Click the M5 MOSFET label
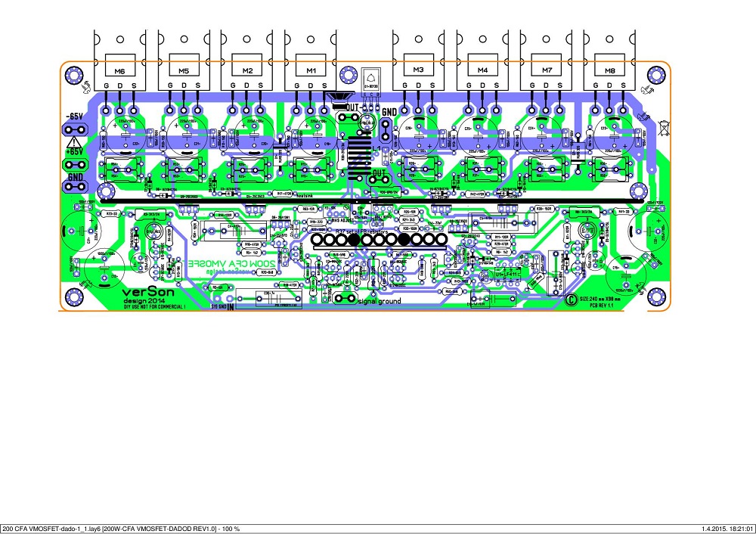The image size is (756, 534). click(x=183, y=71)
